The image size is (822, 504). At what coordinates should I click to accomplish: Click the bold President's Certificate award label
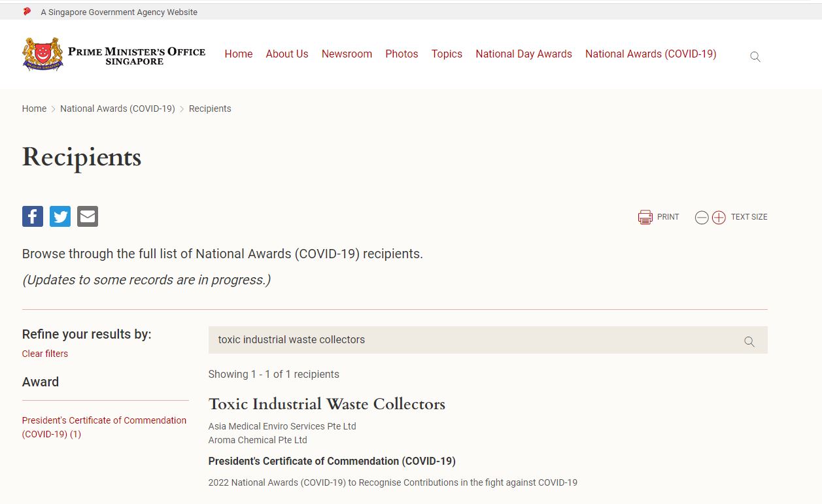coord(332,461)
